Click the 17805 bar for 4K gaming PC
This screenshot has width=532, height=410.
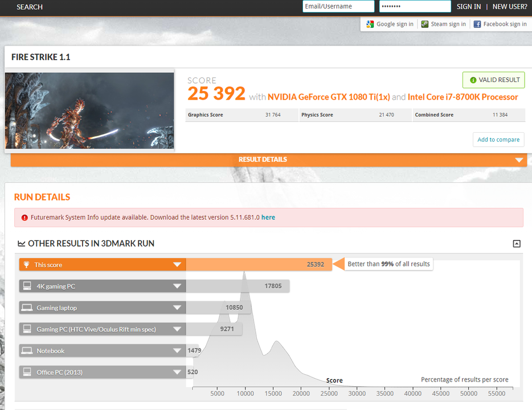click(x=238, y=286)
